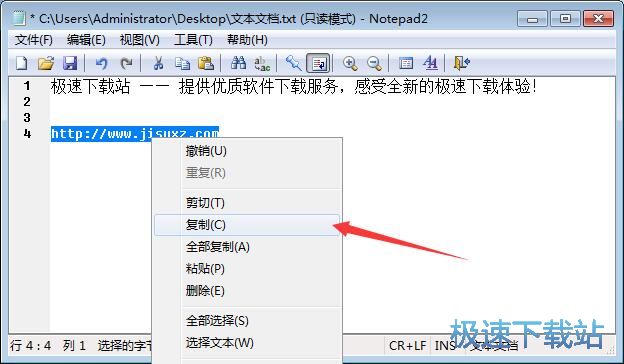Click the CR+LF status bar field

click(407, 345)
